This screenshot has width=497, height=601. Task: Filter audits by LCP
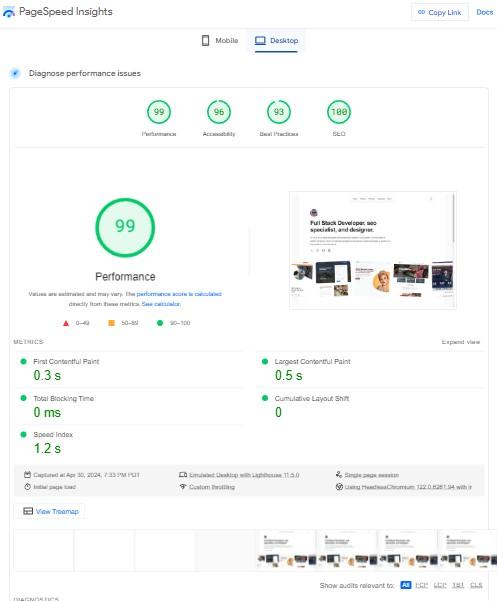pos(440,585)
